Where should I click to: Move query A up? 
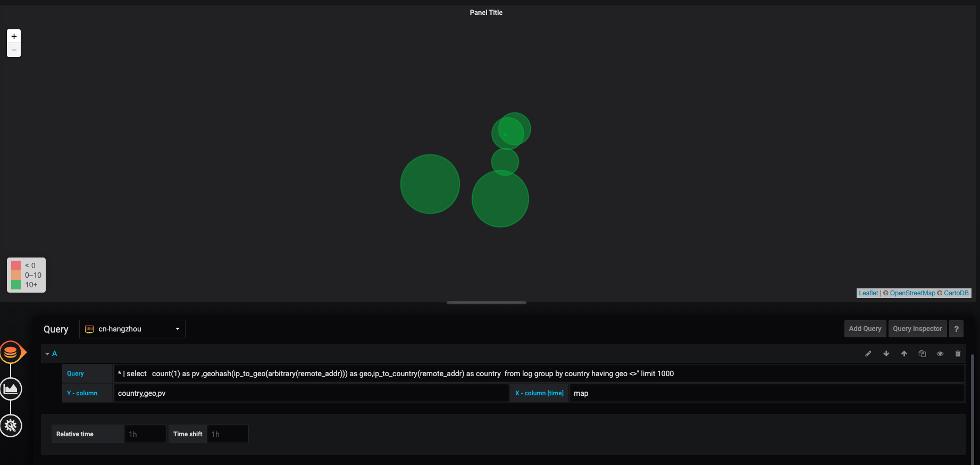click(x=904, y=354)
